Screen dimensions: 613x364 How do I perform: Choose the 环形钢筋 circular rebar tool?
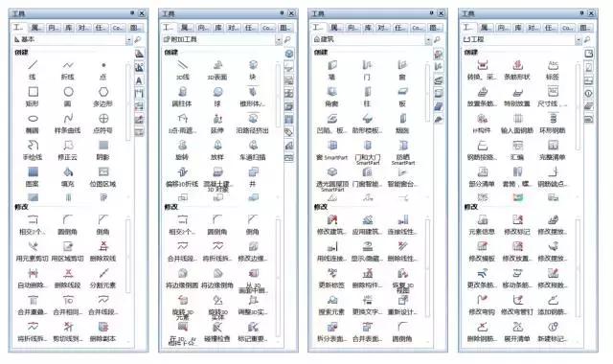pos(553,124)
